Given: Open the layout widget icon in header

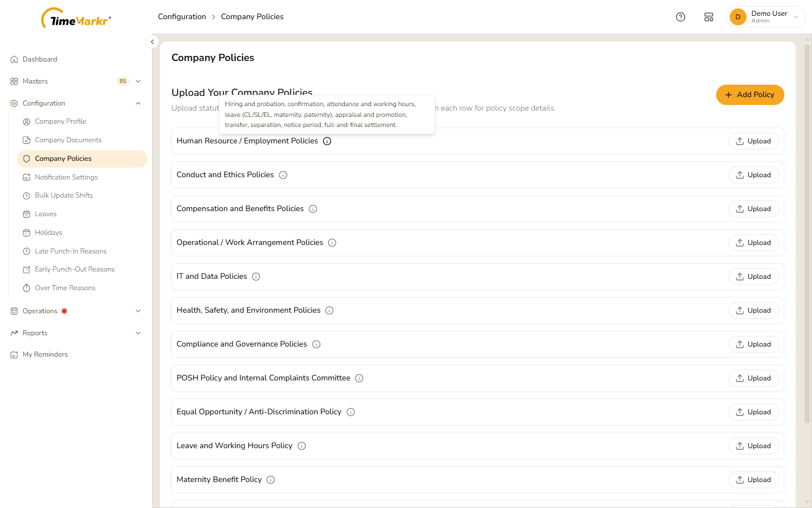Looking at the screenshot, I should point(709,17).
